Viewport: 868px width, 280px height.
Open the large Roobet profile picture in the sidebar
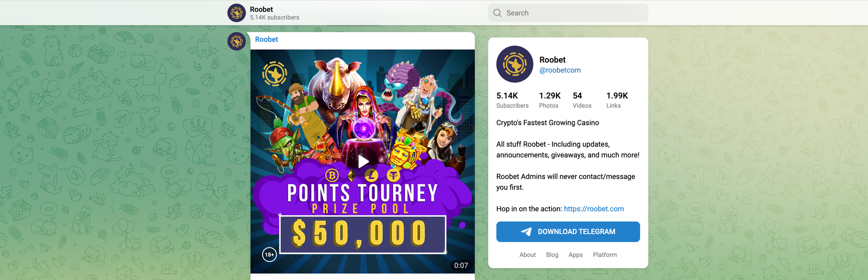coord(515,64)
